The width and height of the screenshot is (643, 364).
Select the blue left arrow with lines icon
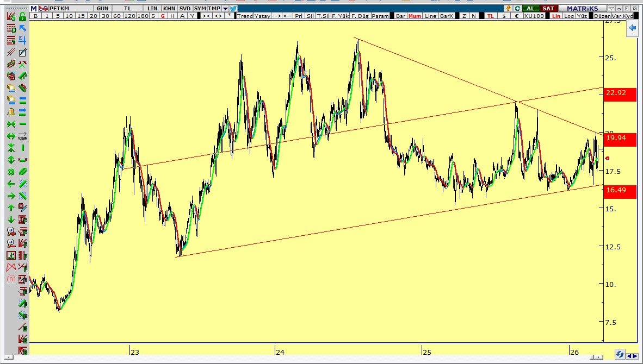coord(22,100)
